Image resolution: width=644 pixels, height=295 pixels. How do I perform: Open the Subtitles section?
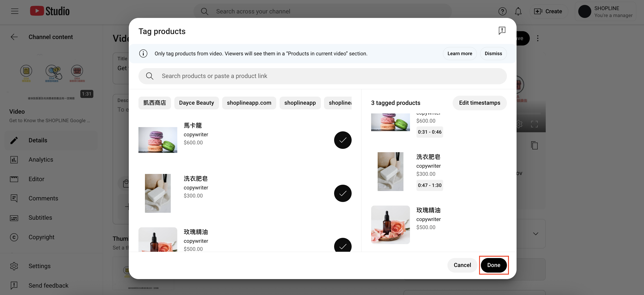pos(51,218)
